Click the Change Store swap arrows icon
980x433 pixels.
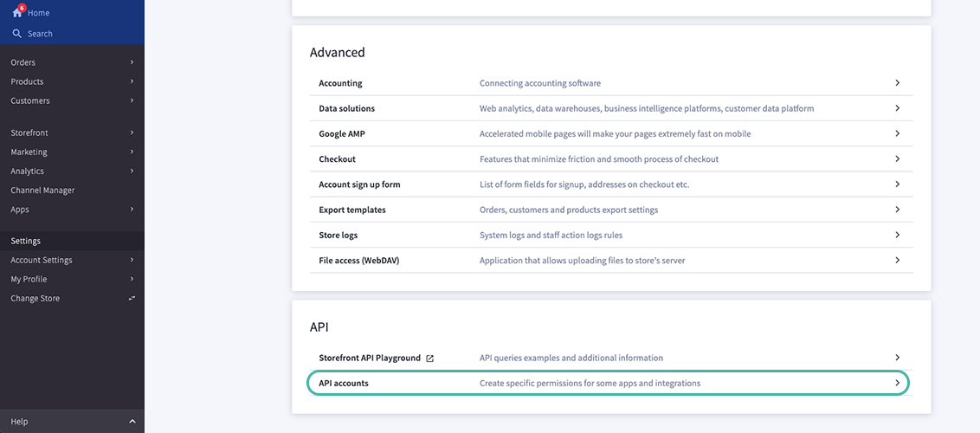pos(132,299)
